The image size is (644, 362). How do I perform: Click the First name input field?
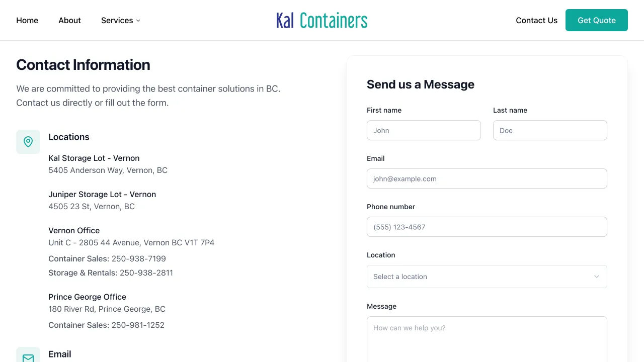424,130
